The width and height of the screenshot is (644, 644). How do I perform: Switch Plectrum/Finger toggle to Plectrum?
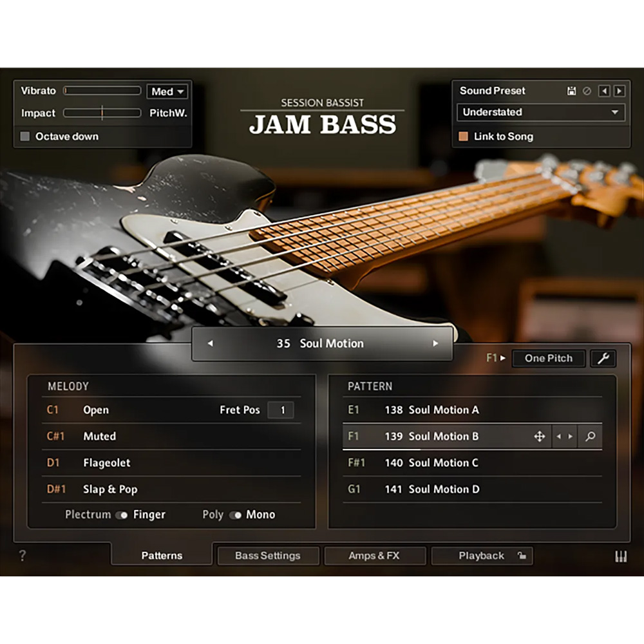point(121,515)
